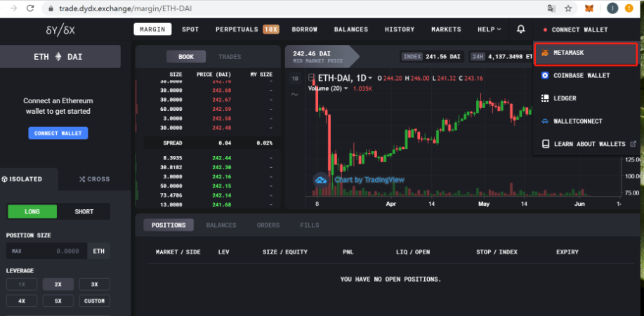Choose Coinbase Wallet option
Screen dimensions: 644x316
point(585,76)
